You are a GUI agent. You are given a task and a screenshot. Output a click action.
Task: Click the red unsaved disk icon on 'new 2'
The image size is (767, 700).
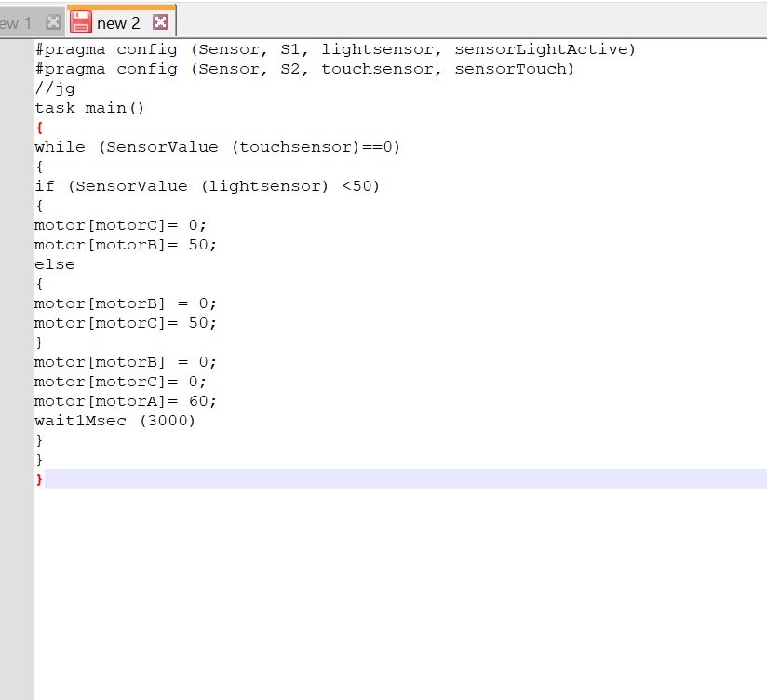(81, 22)
